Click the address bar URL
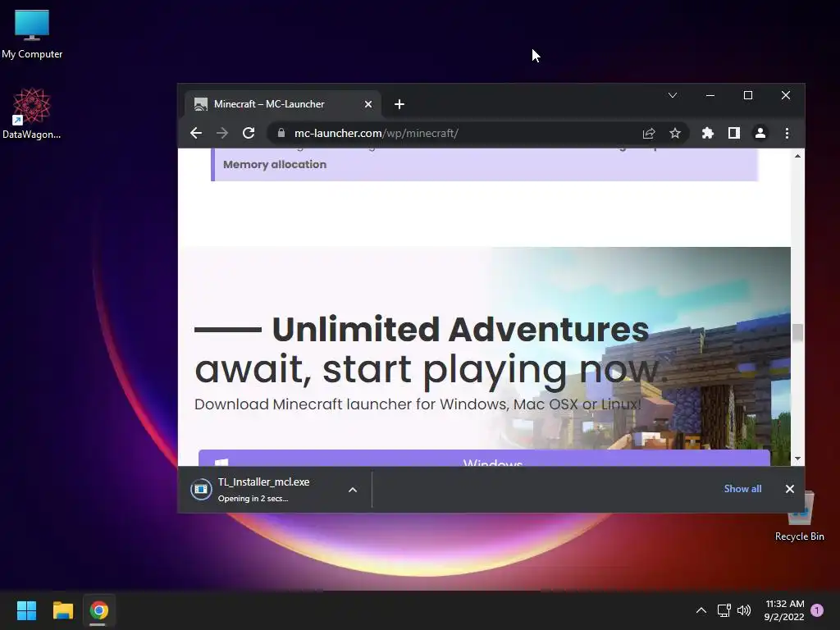This screenshot has height=630, width=840. point(376,133)
